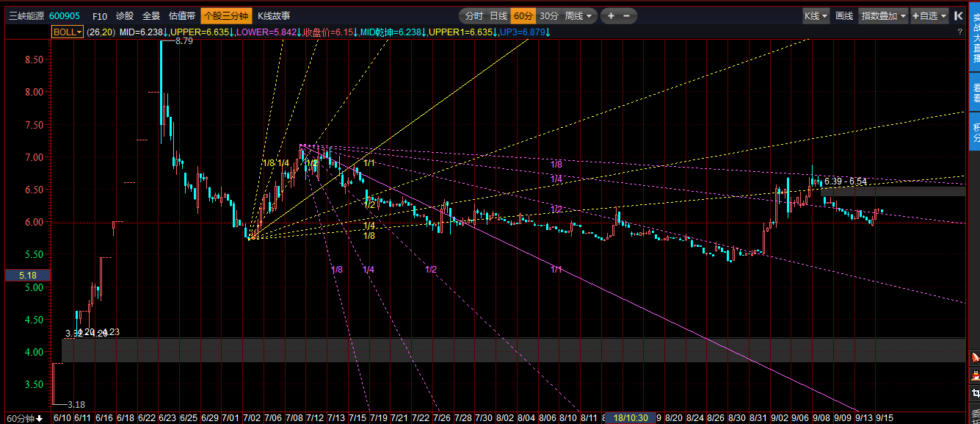Click the 18/10:30 time marker on the axis

coord(631,418)
